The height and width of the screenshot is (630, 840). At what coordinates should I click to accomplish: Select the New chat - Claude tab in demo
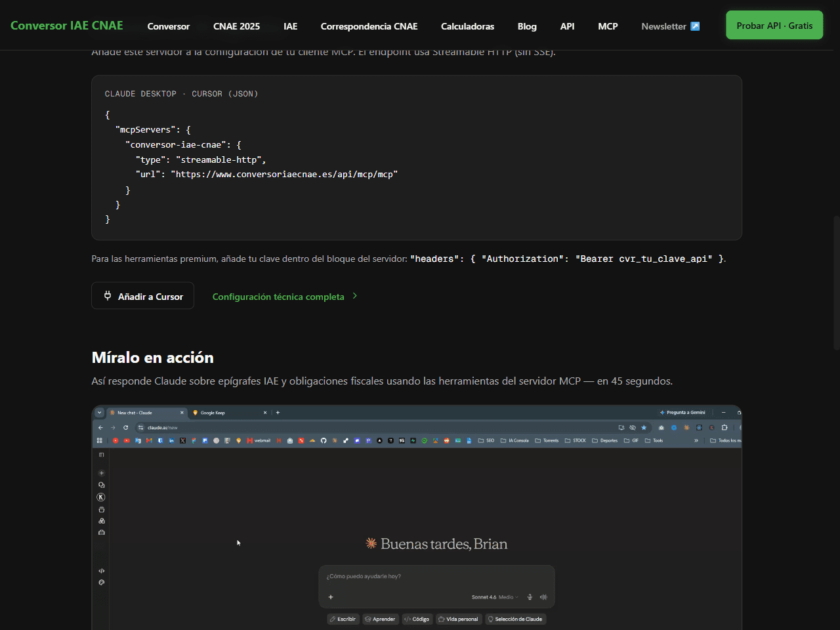(146, 413)
